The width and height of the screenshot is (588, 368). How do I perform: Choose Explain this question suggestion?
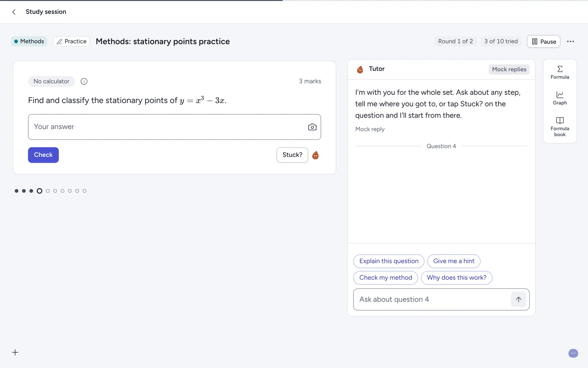[x=389, y=261]
